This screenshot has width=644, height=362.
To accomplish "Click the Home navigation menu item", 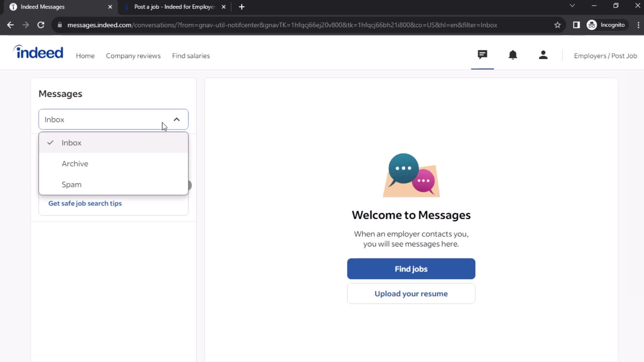I will [x=85, y=55].
